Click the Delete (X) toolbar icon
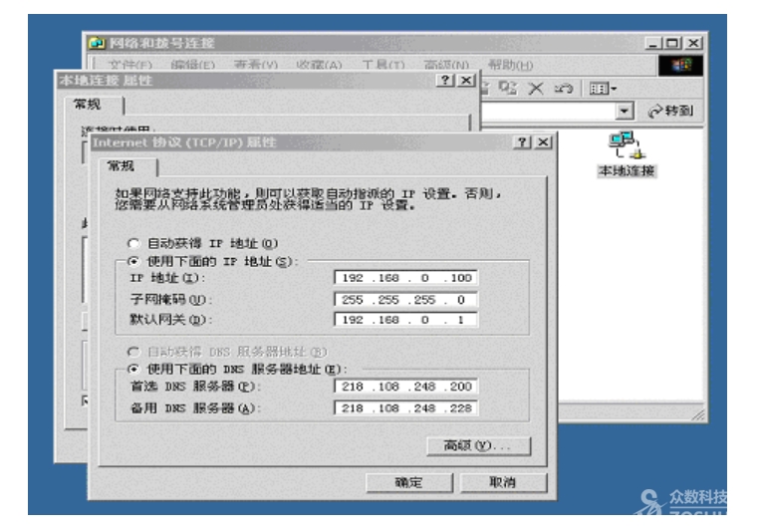 (x=535, y=89)
